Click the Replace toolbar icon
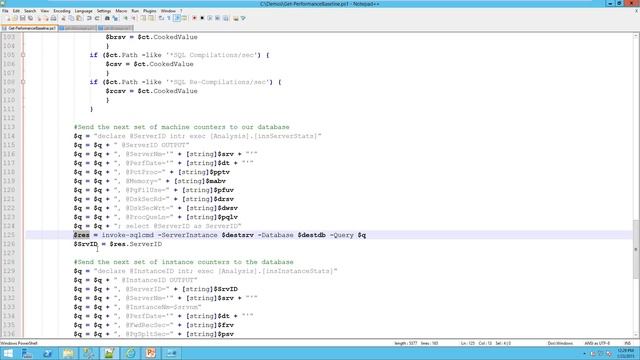This screenshot has height=360, width=640. click(115, 18)
